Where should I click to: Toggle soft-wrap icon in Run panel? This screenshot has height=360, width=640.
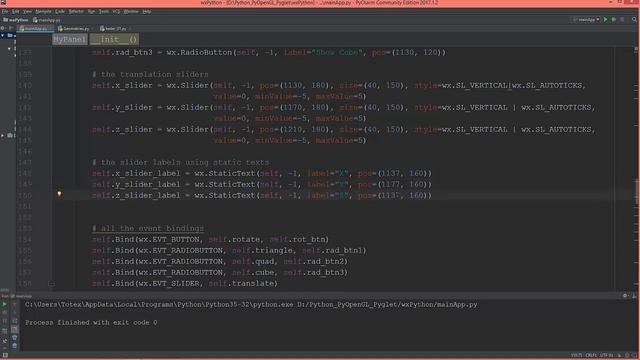[15, 321]
